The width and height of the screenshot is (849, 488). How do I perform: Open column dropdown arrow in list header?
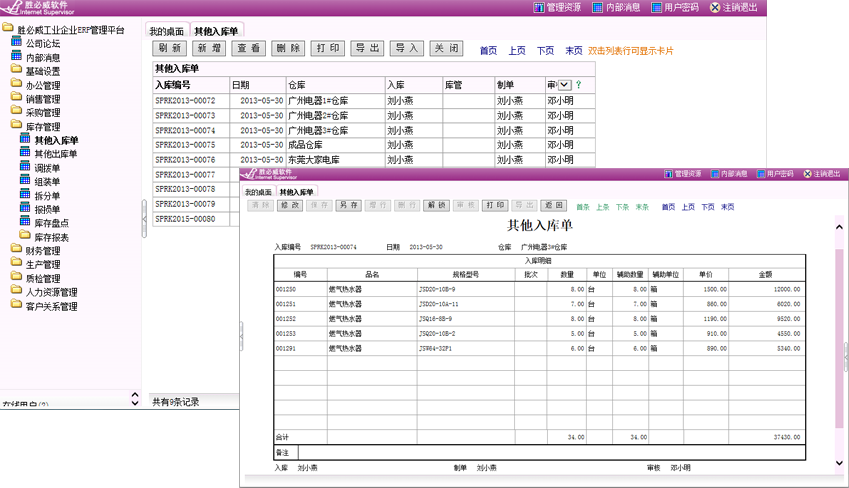point(564,85)
